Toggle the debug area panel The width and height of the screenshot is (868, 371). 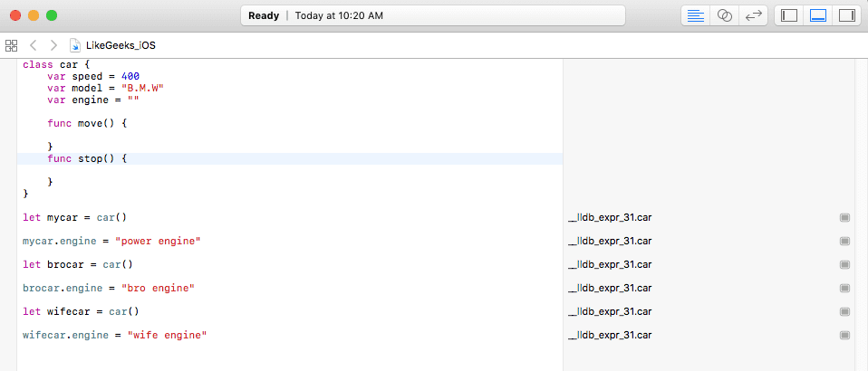point(817,15)
